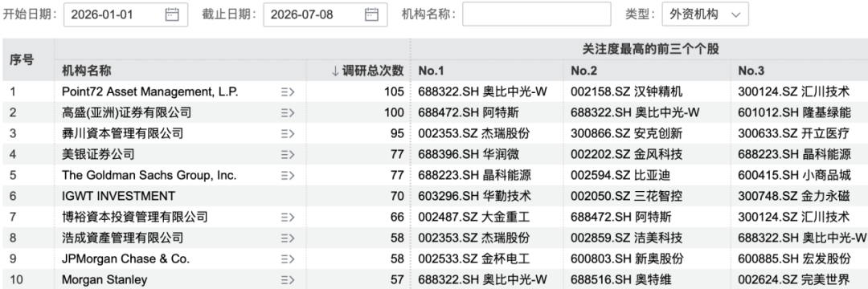Select 浩成資產管理有限公司 institution name
The height and width of the screenshot is (289, 868).
tap(122, 238)
